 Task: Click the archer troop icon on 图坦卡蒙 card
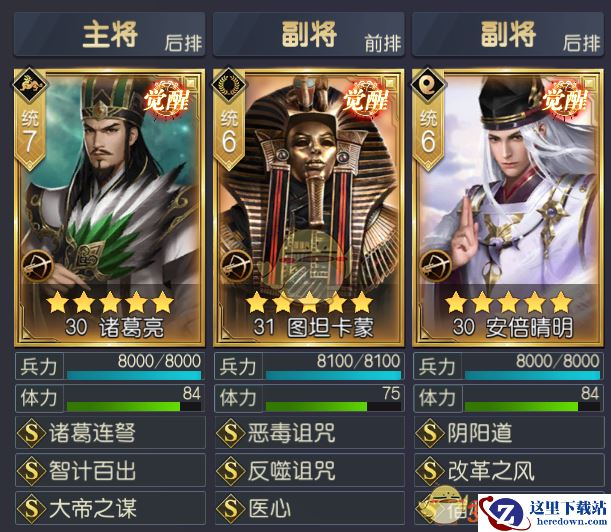237,266
